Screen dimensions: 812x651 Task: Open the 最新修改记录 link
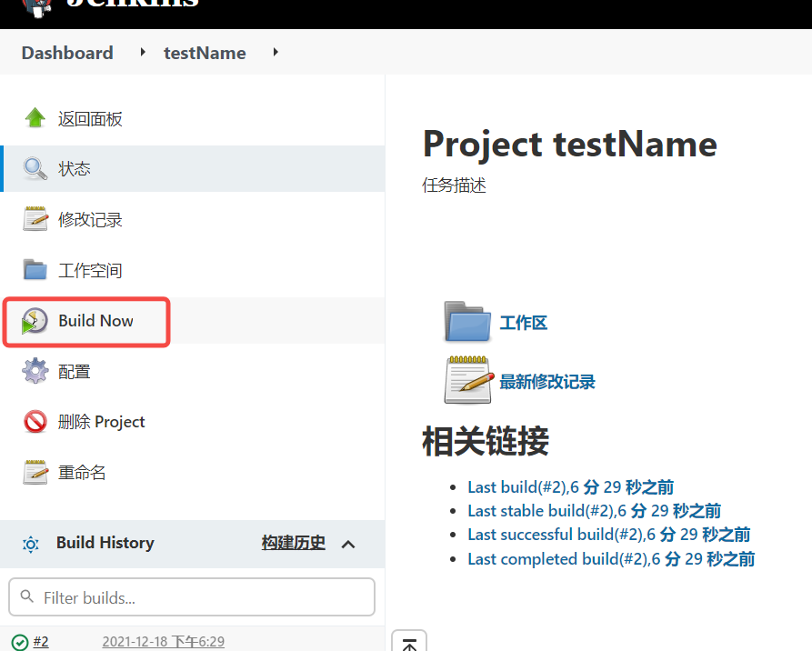[x=547, y=382]
